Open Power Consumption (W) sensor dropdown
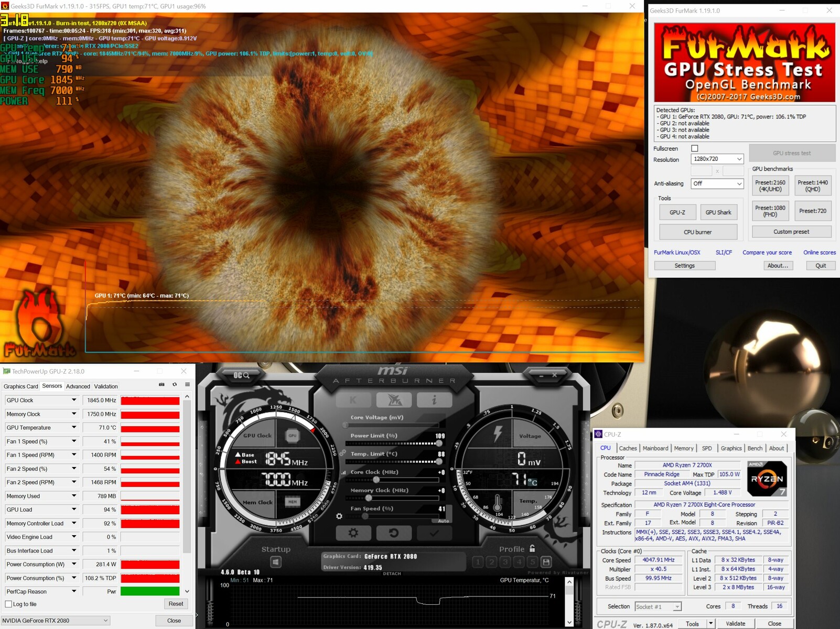Viewport: 840px width, 629px height. tap(74, 564)
